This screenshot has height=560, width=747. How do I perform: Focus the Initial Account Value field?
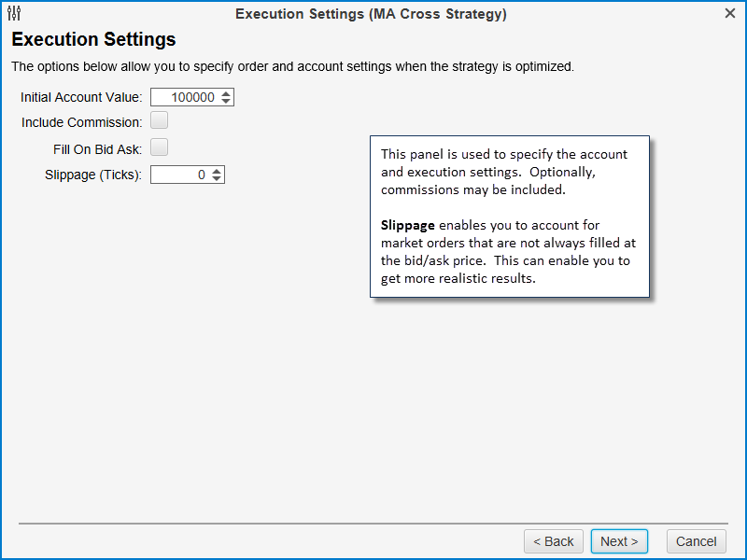184,97
